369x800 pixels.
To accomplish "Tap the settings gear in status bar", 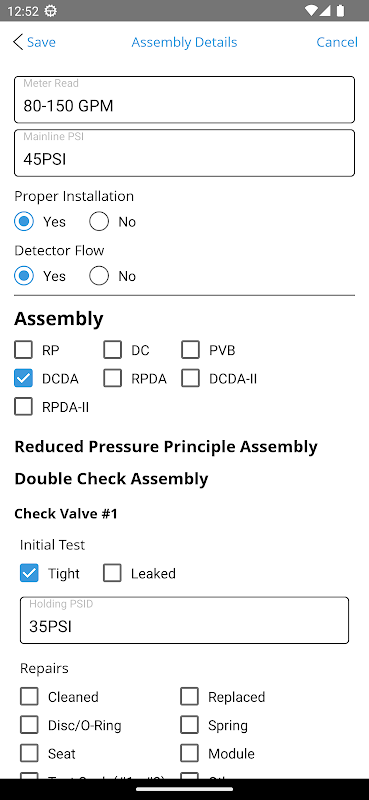I will [x=51, y=11].
